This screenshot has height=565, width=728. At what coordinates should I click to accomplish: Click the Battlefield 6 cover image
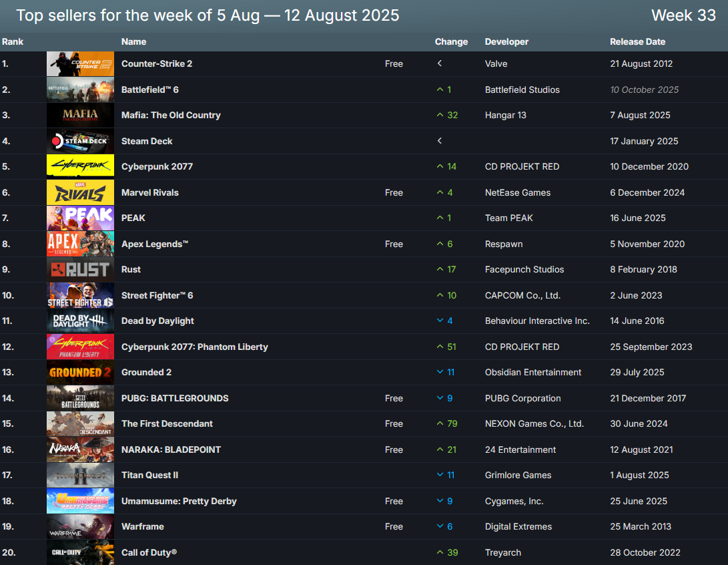pyautogui.click(x=80, y=89)
